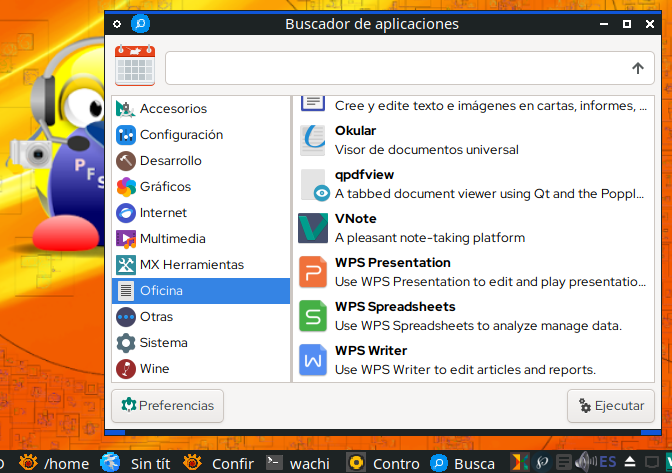Image resolution: width=672 pixels, height=473 pixels.
Task: Select the Multimedia category icon
Action: [126, 239]
